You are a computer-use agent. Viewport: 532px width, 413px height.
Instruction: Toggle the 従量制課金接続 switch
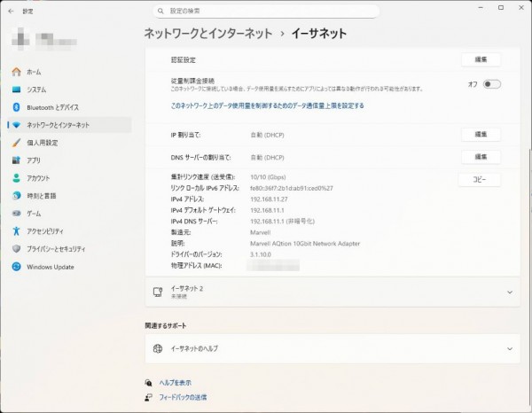pos(491,84)
